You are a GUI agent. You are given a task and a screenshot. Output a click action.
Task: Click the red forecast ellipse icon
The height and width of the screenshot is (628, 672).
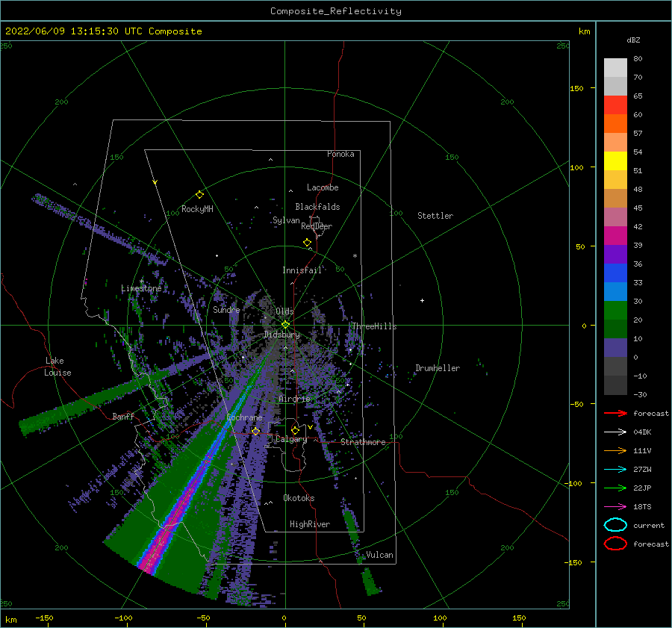(x=615, y=544)
